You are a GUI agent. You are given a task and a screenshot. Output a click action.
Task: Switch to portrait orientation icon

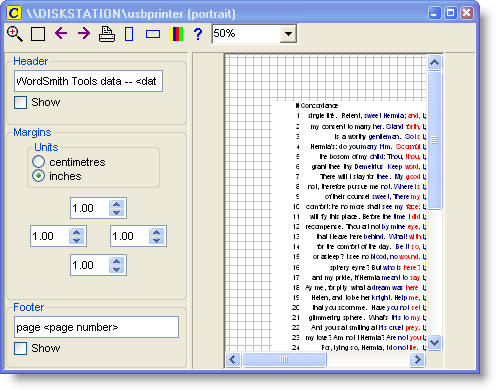(x=129, y=34)
